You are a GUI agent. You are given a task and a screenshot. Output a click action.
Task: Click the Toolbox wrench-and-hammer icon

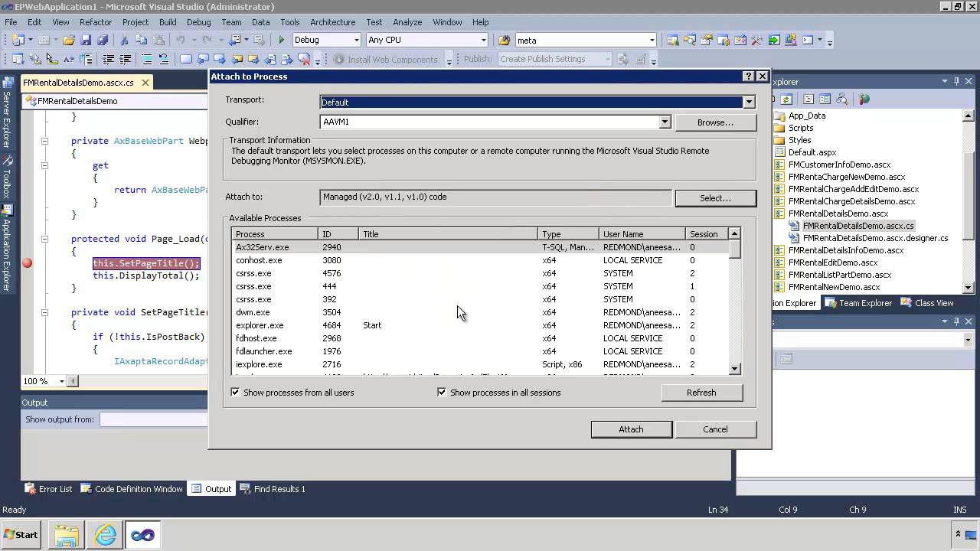(756, 40)
